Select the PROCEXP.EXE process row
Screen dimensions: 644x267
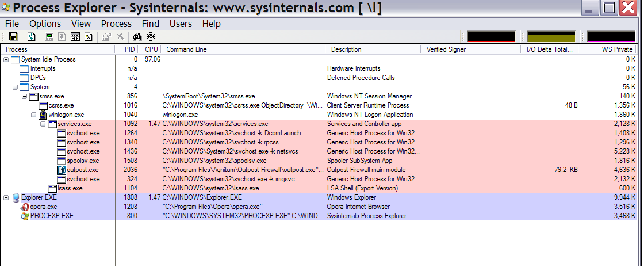click(x=52, y=216)
